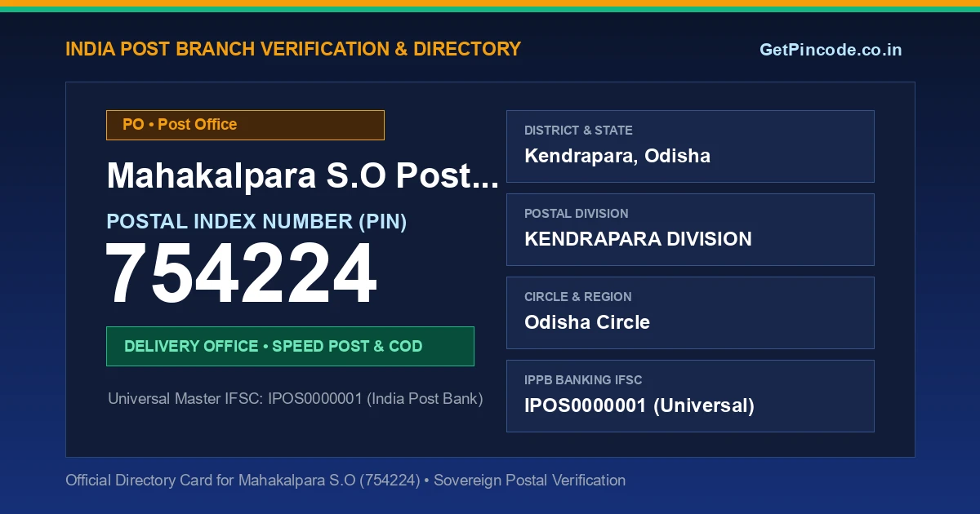Open the Circle & Region card
The width and height of the screenshot is (980, 514).
pyautogui.click(x=690, y=312)
